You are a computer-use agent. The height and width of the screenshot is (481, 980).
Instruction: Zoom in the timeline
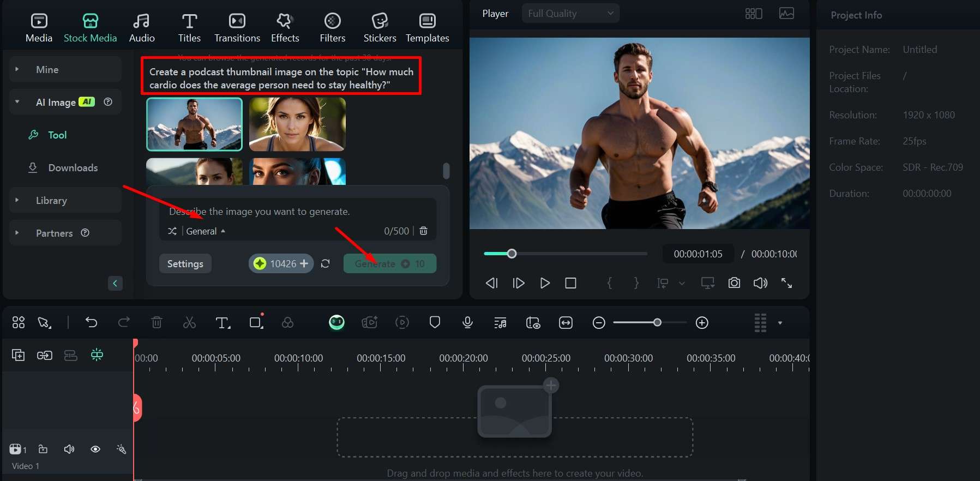pos(702,323)
